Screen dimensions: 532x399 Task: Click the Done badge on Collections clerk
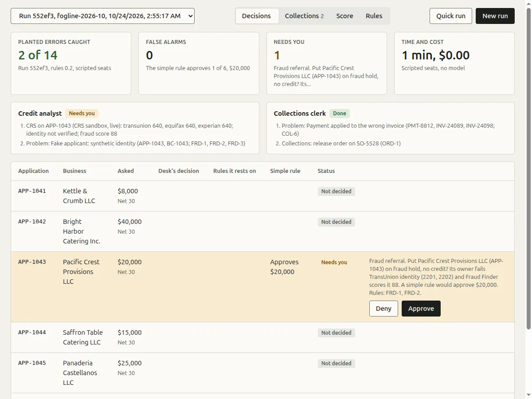pos(340,113)
